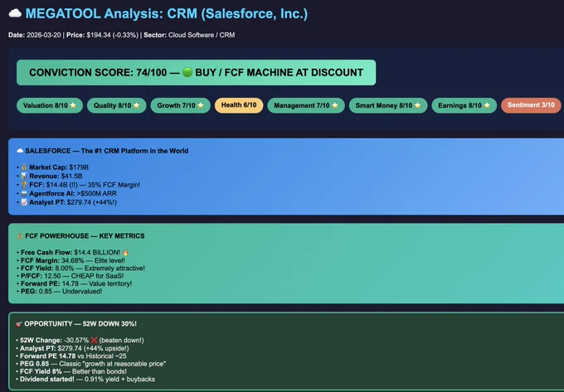Click the trophy icon beside FCF

pyautogui.click(x=24, y=185)
